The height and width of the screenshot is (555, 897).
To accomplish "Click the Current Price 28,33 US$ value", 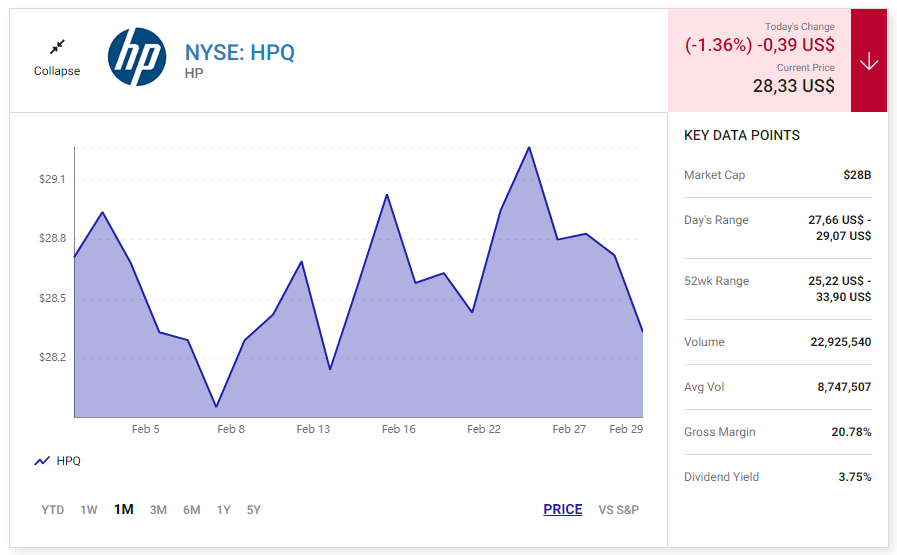I will coord(793,86).
